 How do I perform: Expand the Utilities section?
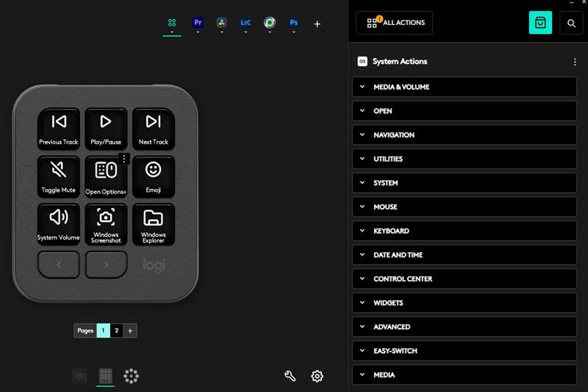[465, 159]
